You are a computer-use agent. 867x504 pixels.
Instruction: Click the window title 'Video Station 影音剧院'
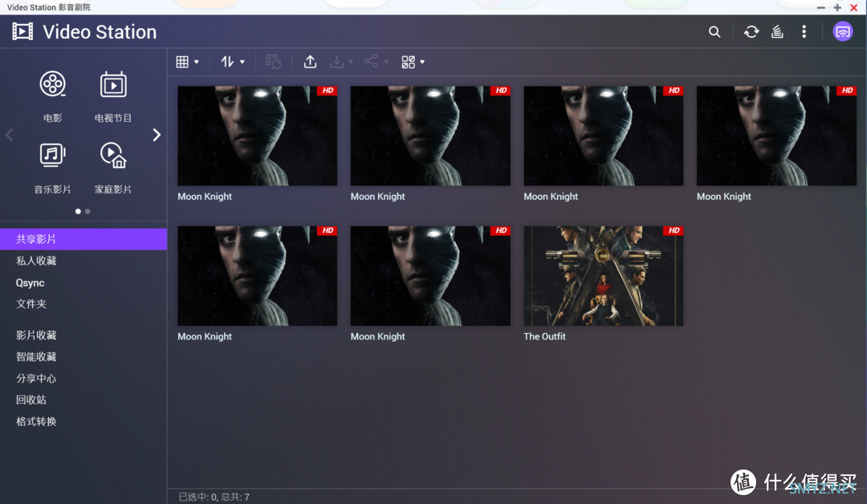[49, 7]
